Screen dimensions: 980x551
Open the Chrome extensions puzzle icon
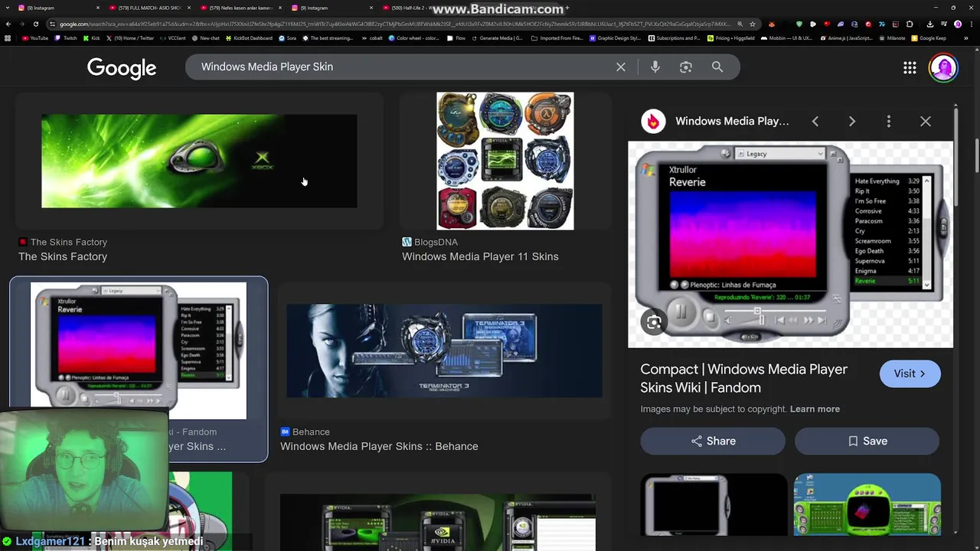[x=910, y=24]
